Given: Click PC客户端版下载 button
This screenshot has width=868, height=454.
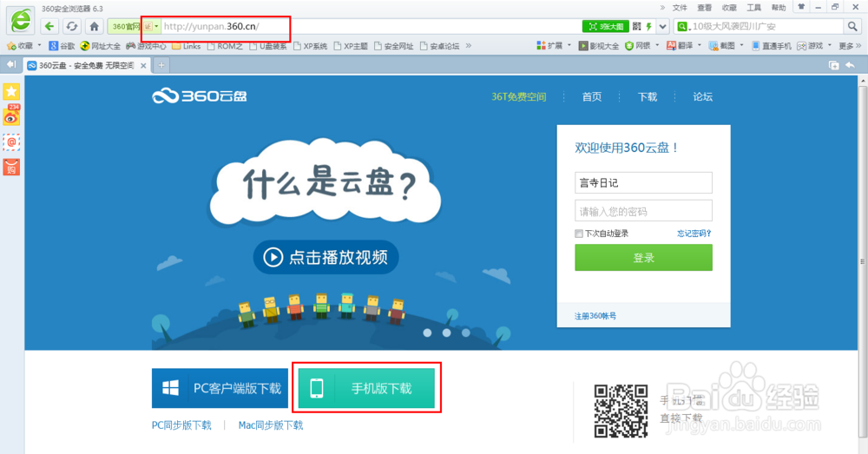Looking at the screenshot, I should coord(220,388).
